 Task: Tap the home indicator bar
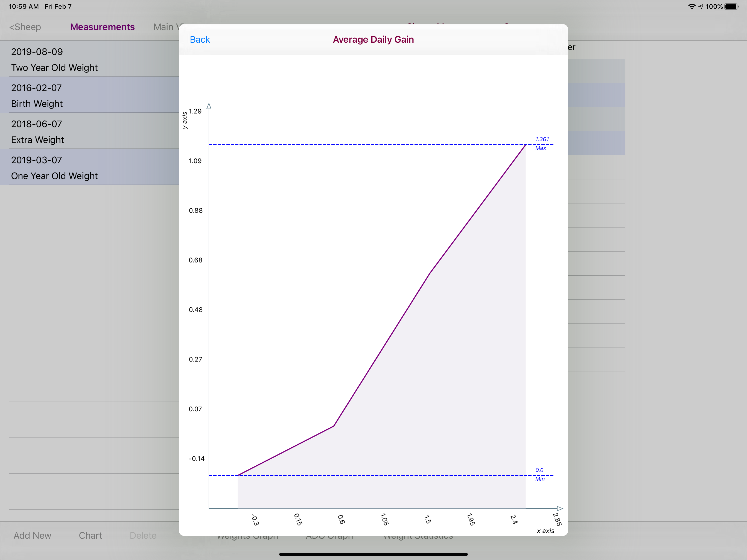[x=373, y=554]
